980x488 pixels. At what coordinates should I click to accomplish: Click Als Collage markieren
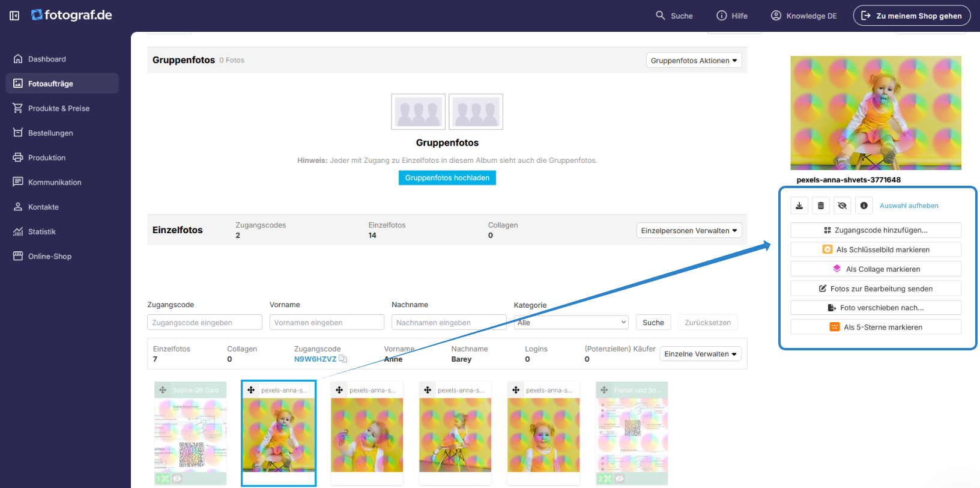[876, 269]
